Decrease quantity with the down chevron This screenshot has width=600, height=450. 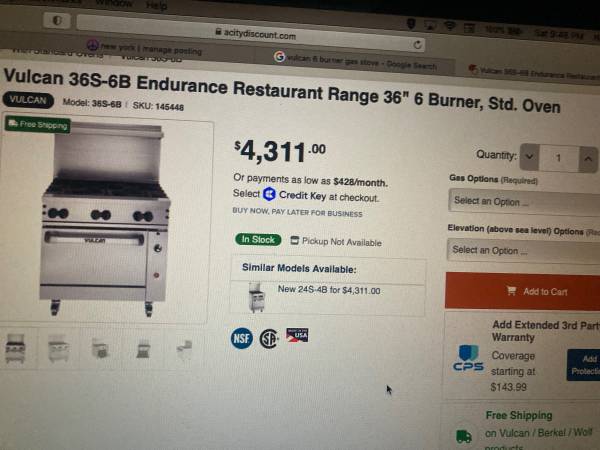click(x=530, y=157)
